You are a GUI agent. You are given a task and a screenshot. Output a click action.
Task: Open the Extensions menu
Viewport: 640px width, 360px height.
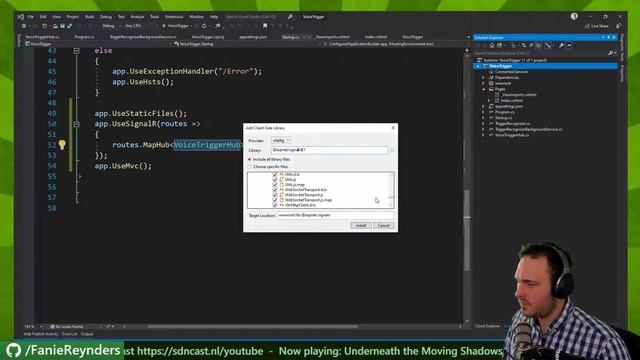point(174,17)
